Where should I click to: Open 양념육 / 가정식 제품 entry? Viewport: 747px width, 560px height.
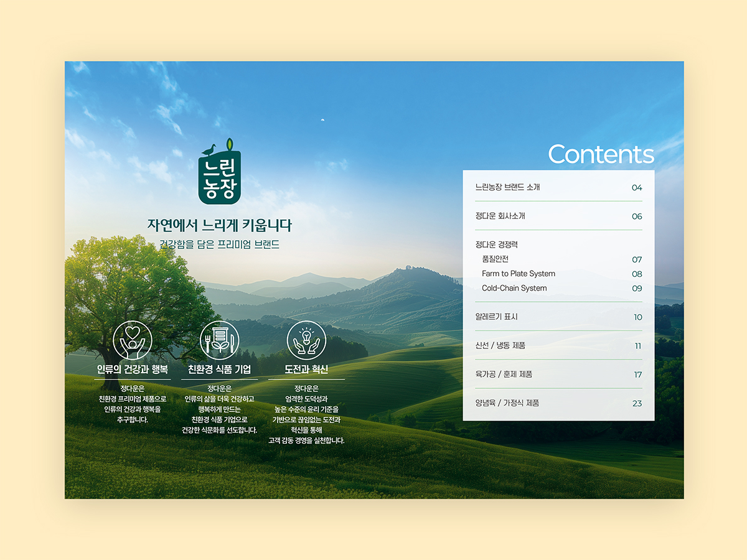click(507, 403)
